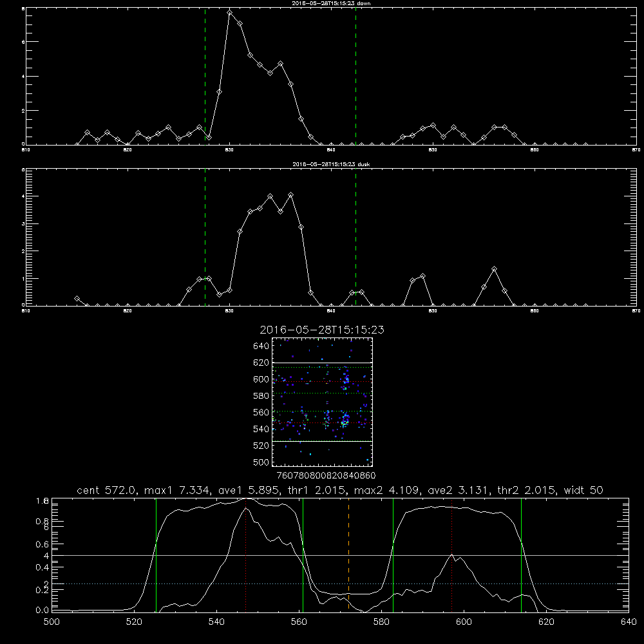Click the 'max2 4.109' value in stats line
644x644 pixels.
[x=386, y=490]
